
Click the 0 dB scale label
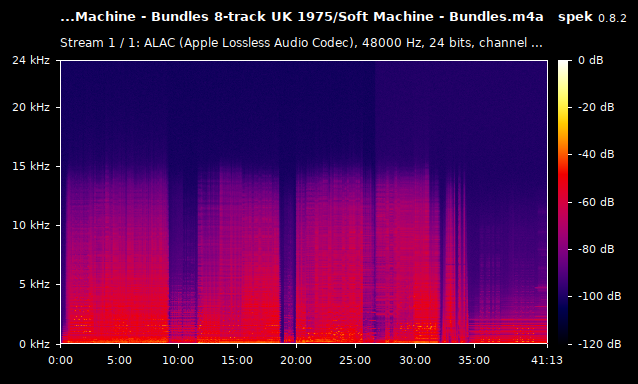[x=591, y=60]
